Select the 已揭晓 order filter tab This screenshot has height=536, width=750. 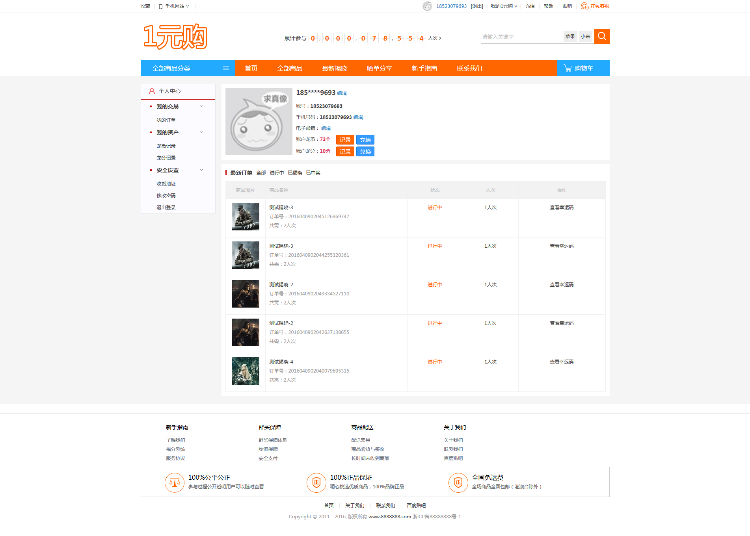click(295, 173)
